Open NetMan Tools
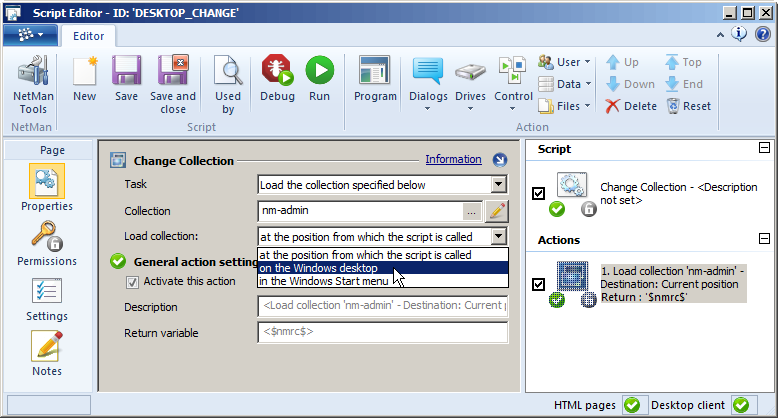Viewport: 778px width, 418px height. click(33, 85)
